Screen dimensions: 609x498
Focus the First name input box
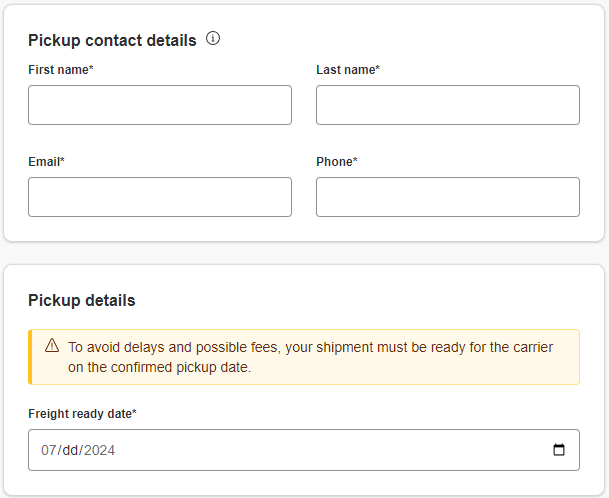coord(160,105)
